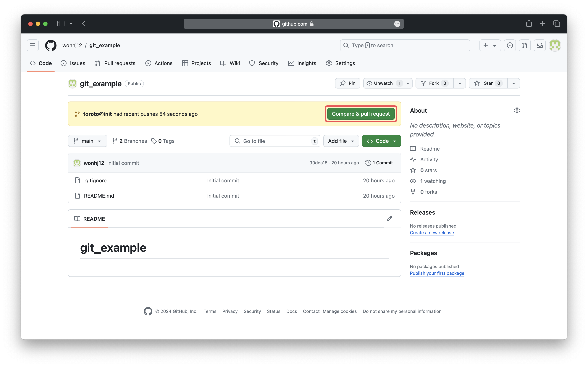Expand the green Code dropdown
The image size is (588, 367).
[x=381, y=141]
